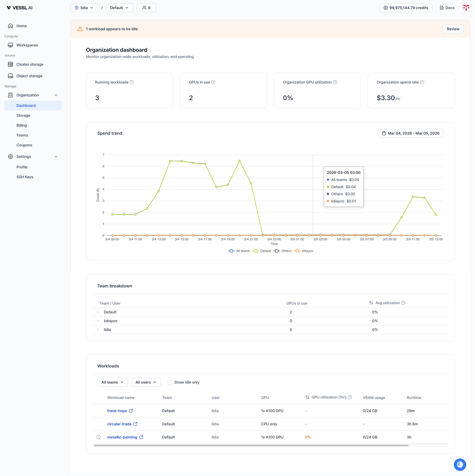Expand the Default team row
475x476 pixels.
(98, 312)
